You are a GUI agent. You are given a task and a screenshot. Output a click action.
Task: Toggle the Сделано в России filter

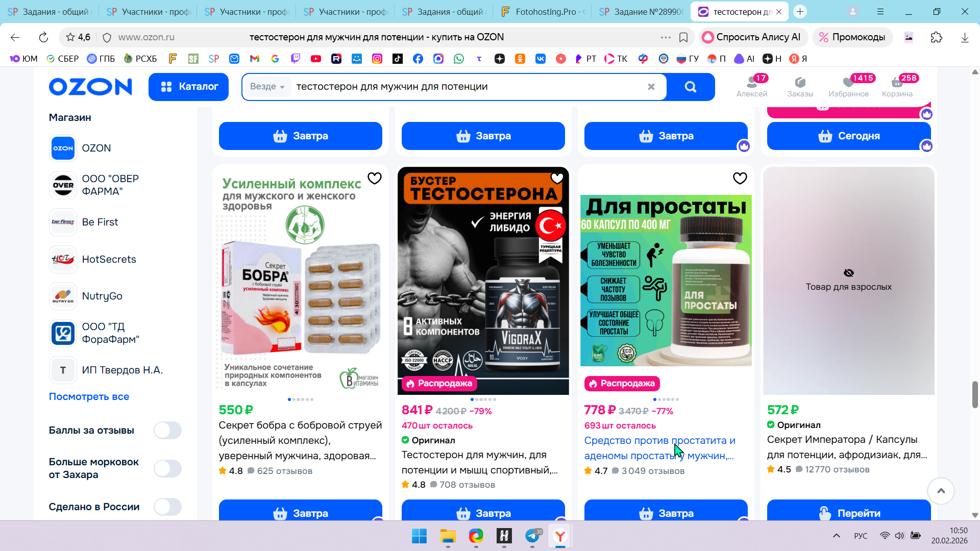coord(167,507)
